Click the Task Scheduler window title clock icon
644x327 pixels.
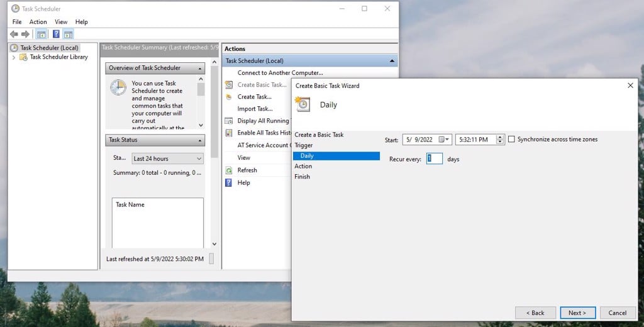[15, 8]
